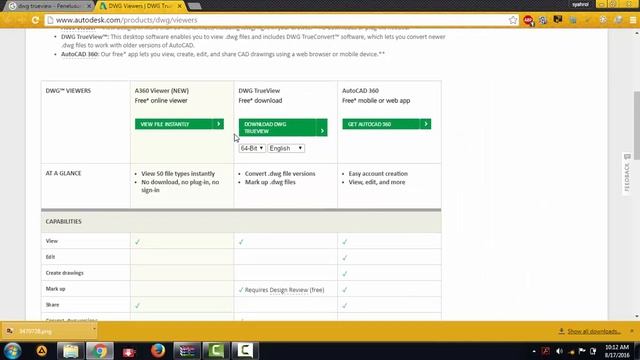The height and width of the screenshot is (360, 640).
Task: Open File Explorer from taskbar
Action: 70,351
